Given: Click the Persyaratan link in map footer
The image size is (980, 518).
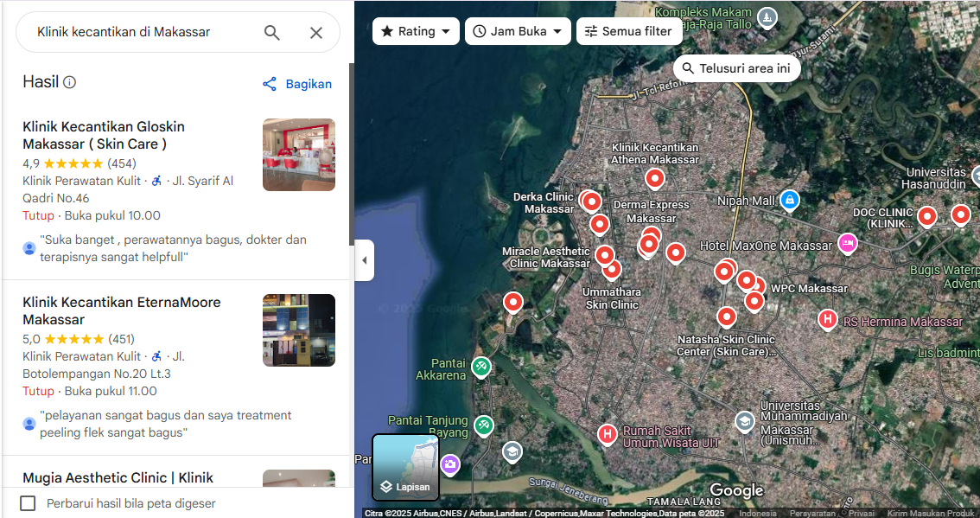Looking at the screenshot, I should (x=811, y=513).
